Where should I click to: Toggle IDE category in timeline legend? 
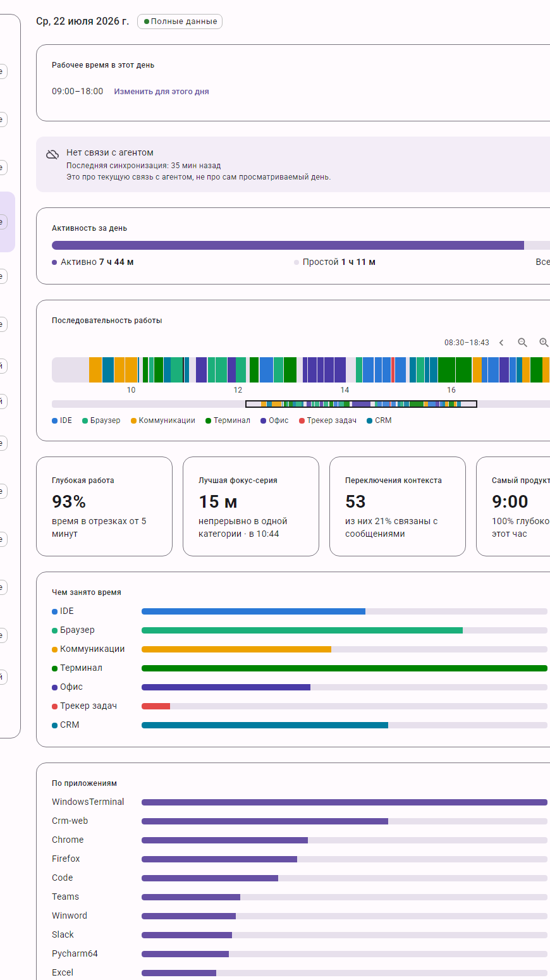click(x=62, y=420)
